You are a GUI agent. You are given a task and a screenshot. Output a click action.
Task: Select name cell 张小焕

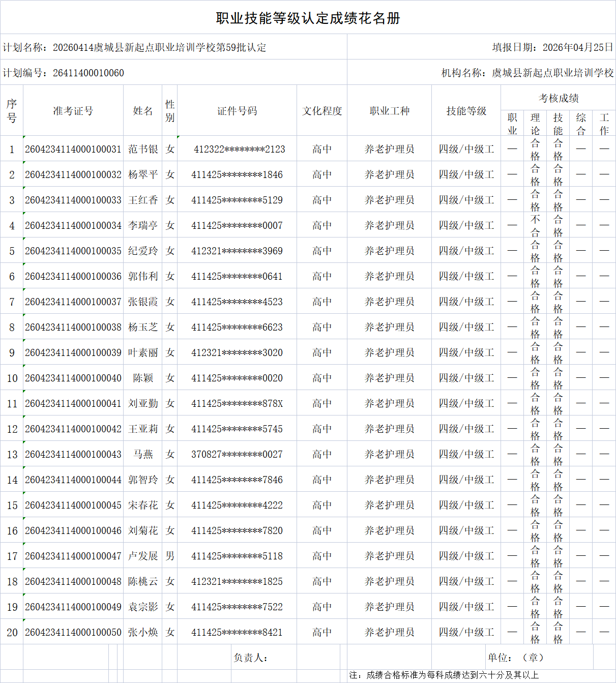pyautogui.click(x=143, y=632)
